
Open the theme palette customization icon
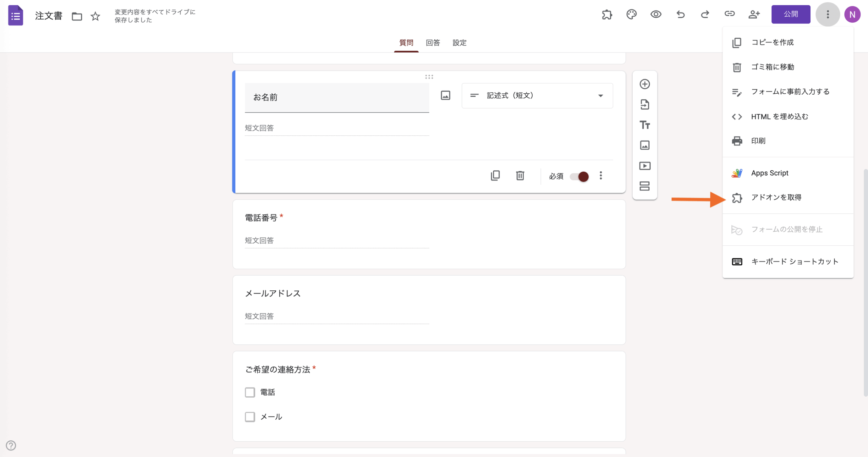click(x=631, y=14)
